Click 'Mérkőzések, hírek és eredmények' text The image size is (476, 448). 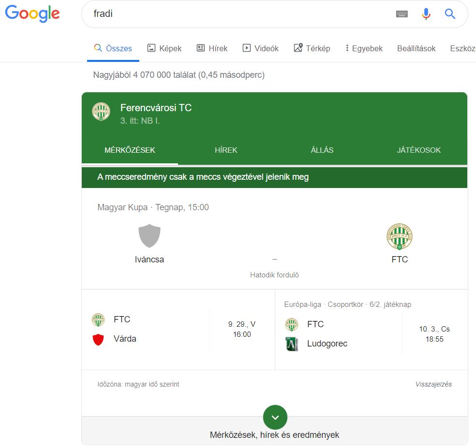click(x=274, y=435)
